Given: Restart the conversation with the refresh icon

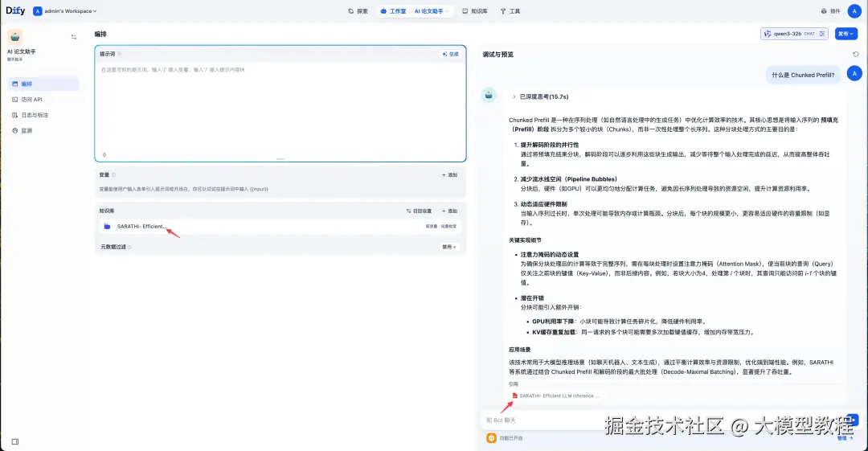Looking at the screenshot, I should tap(856, 55).
